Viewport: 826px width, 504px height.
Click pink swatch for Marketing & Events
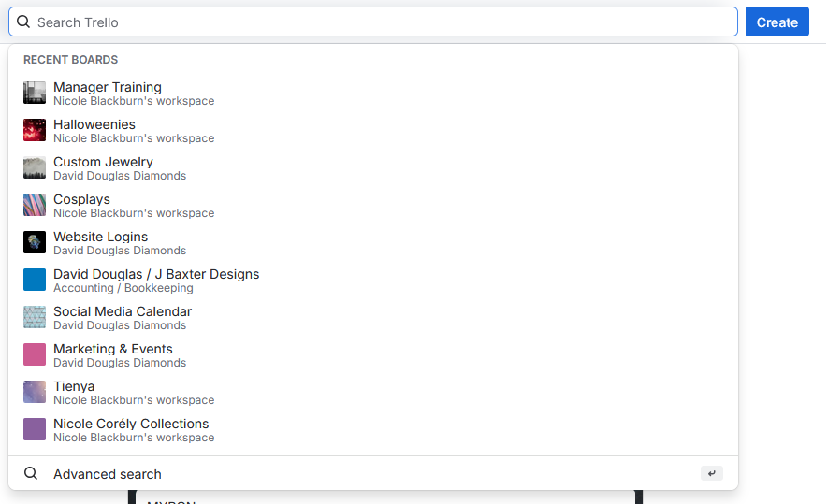pos(35,354)
